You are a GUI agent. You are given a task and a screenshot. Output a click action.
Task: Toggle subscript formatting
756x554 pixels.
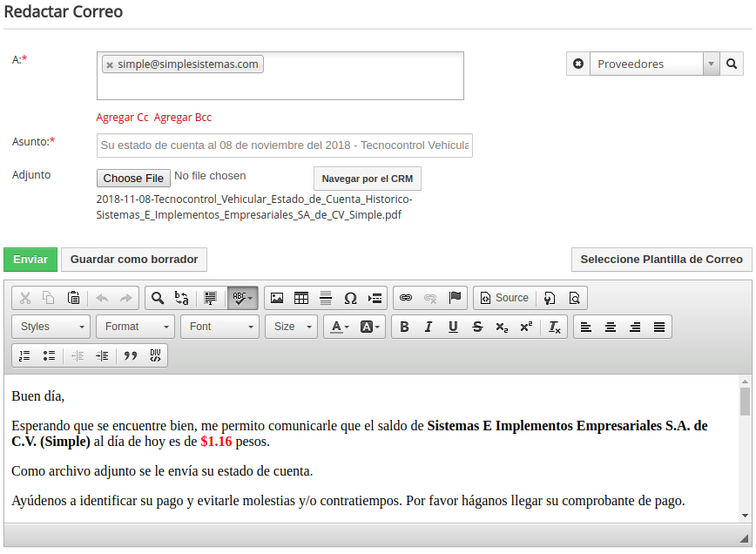pos(502,327)
